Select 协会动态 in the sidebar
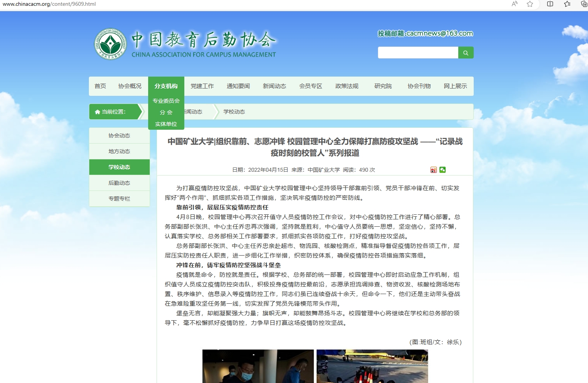 pyautogui.click(x=119, y=135)
